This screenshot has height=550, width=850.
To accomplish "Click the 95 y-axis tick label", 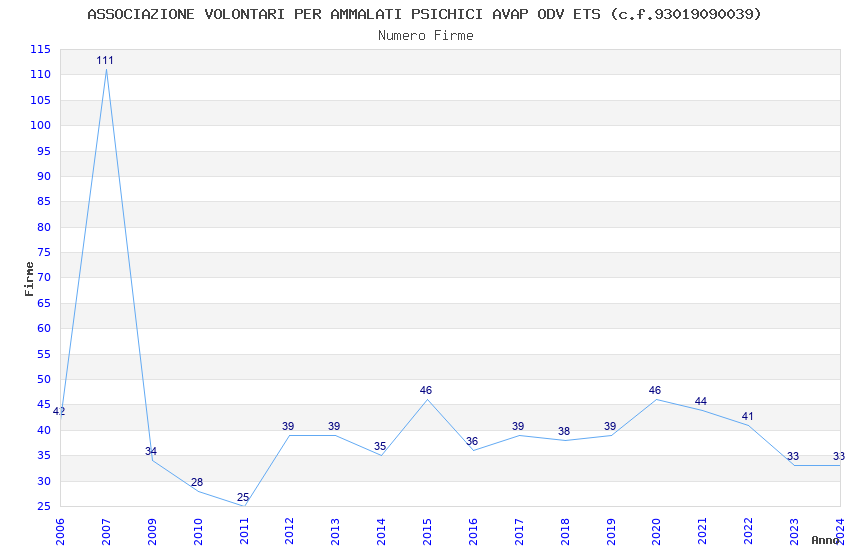I will (44, 151).
